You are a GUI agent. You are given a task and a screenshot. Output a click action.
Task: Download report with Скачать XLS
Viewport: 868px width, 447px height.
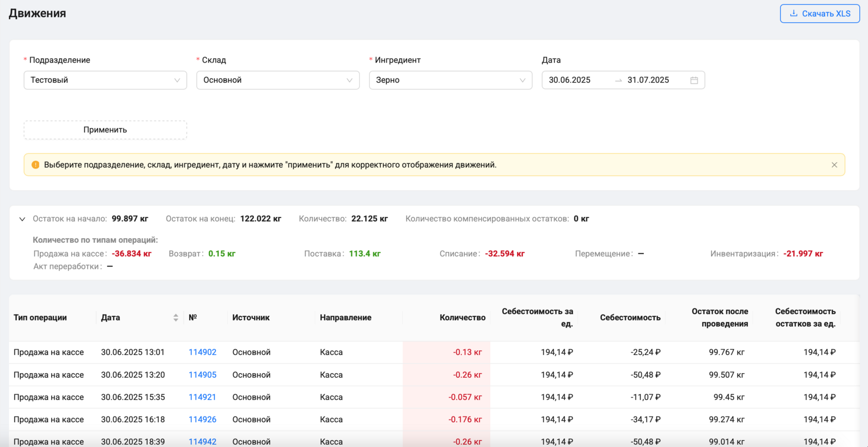pyautogui.click(x=819, y=13)
